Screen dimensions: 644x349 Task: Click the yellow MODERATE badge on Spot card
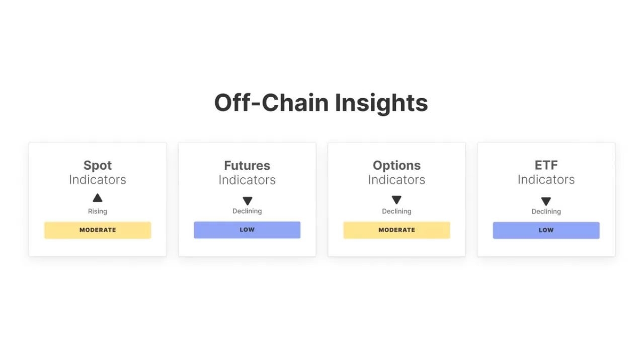click(98, 230)
